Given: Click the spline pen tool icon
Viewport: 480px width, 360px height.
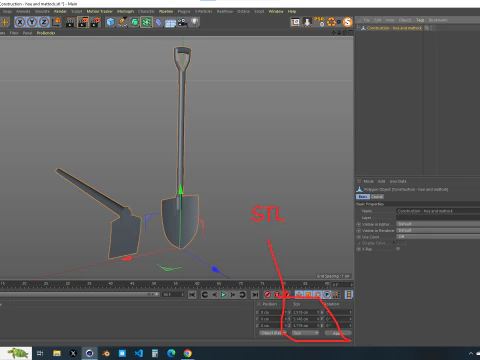Looking at the screenshot, I should click(122, 22).
